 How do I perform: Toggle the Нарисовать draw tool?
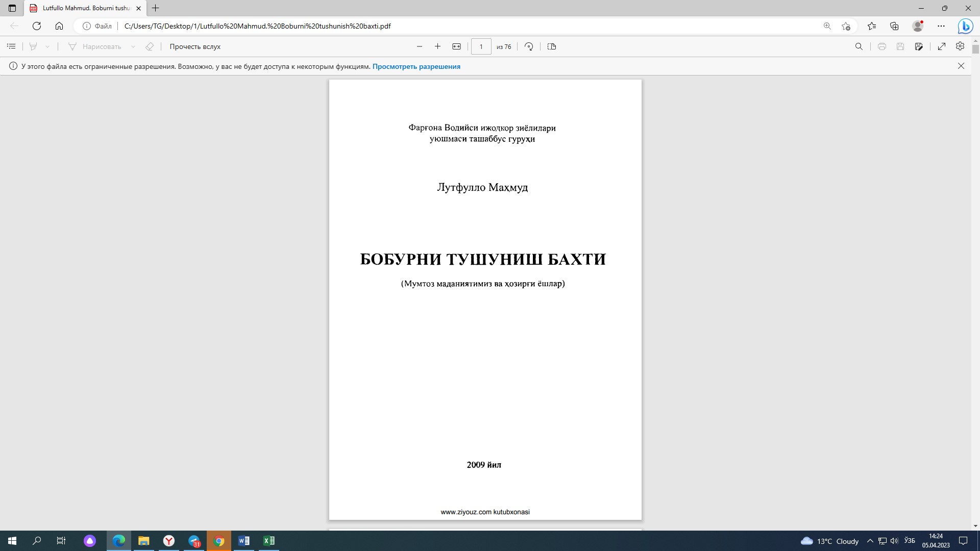95,46
